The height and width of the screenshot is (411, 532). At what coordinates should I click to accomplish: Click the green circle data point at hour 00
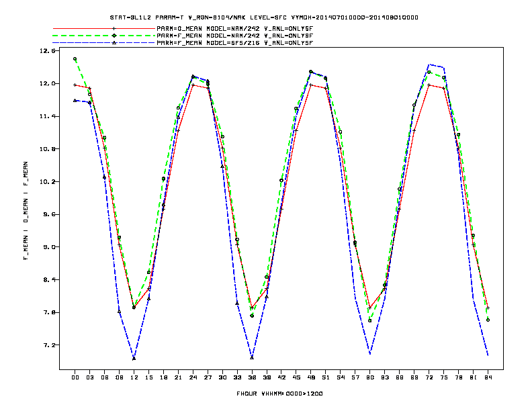(75, 58)
